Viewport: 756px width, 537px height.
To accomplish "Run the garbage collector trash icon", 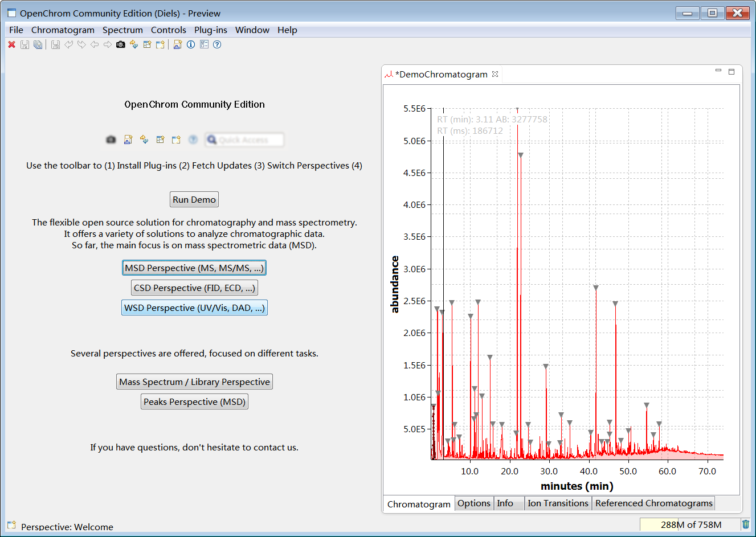I will [745, 524].
